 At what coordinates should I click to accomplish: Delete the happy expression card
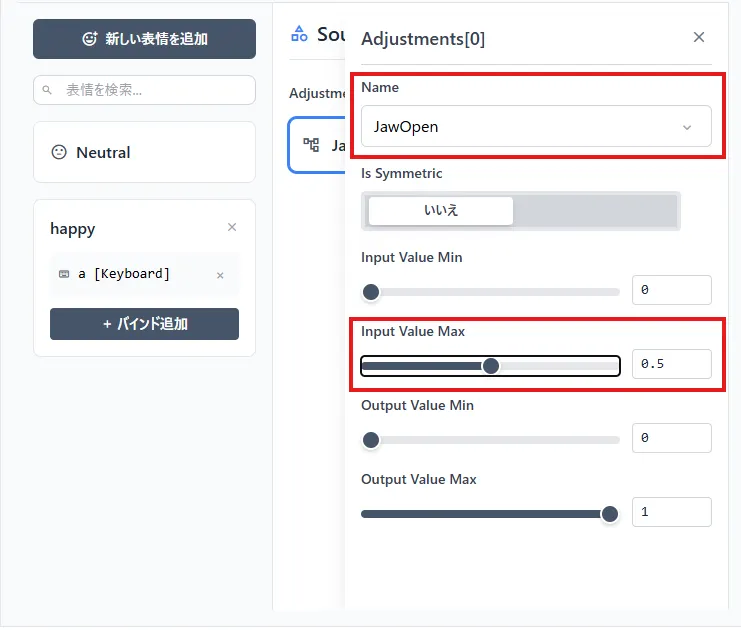pyautogui.click(x=232, y=228)
